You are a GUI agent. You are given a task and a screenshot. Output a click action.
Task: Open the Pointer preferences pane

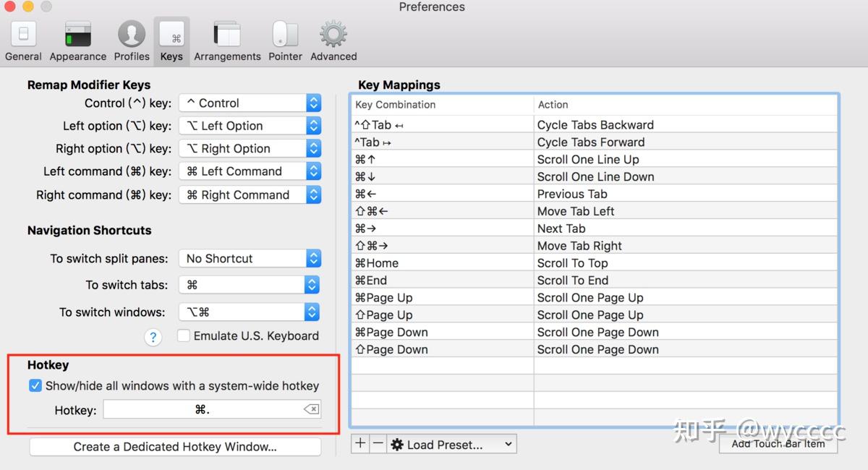pos(285,36)
